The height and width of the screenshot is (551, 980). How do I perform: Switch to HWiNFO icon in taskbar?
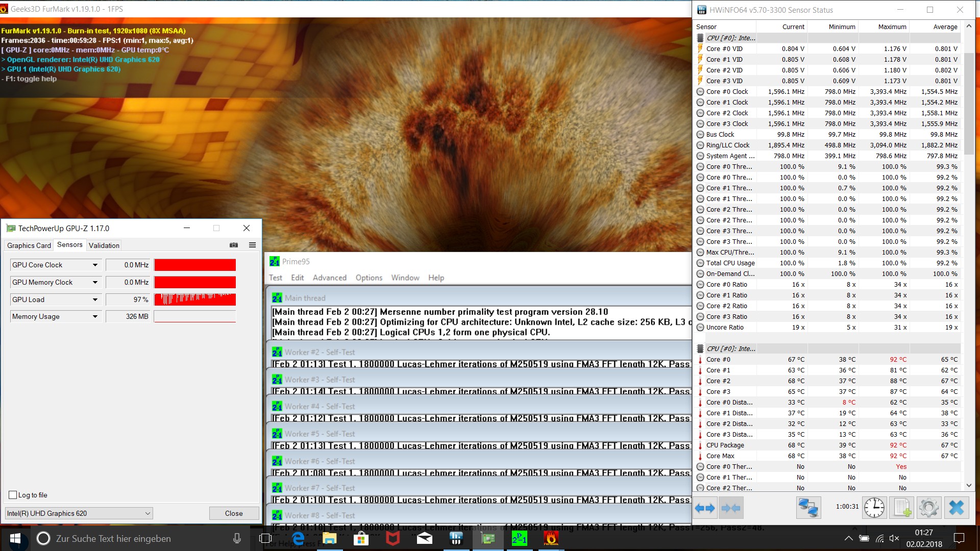(x=456, y=538)
